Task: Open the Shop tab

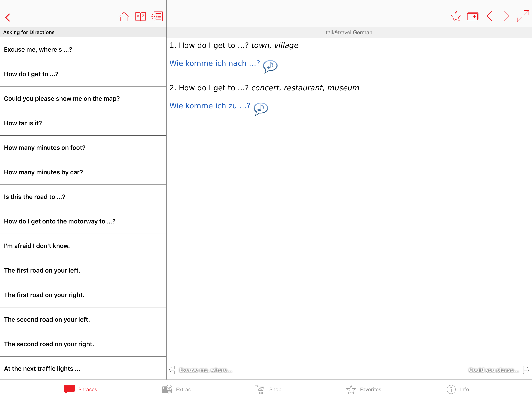Action: (268, 389)
